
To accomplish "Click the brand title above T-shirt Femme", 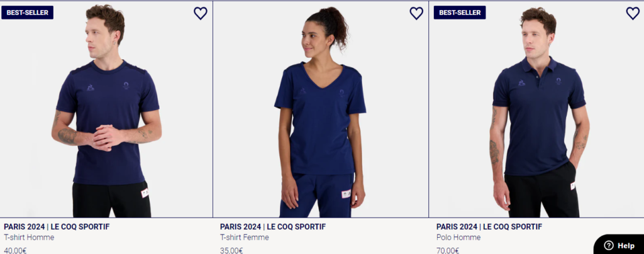I will pyautogui.click(x=273, y=226).
